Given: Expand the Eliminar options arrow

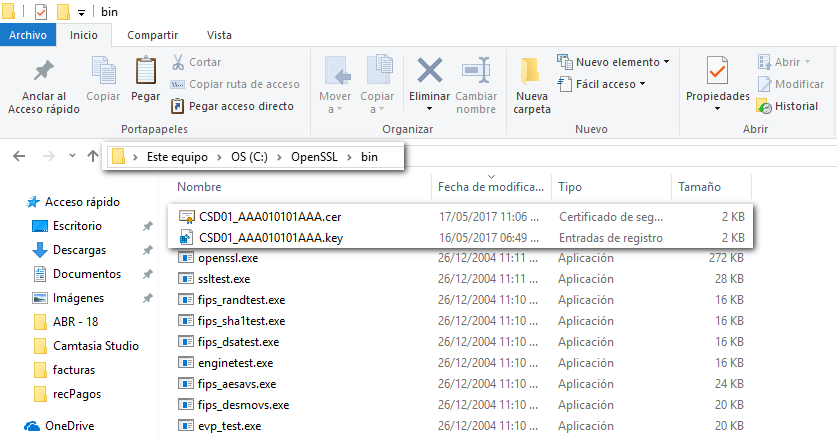Looking at the screenshot, I should 430,109.
